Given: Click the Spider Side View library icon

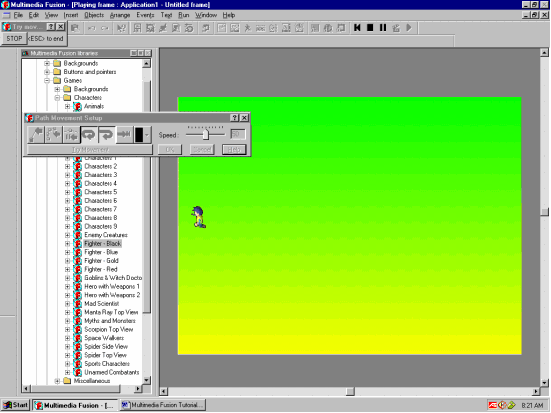Looking at the screenshot, I should tap(77, 347).
